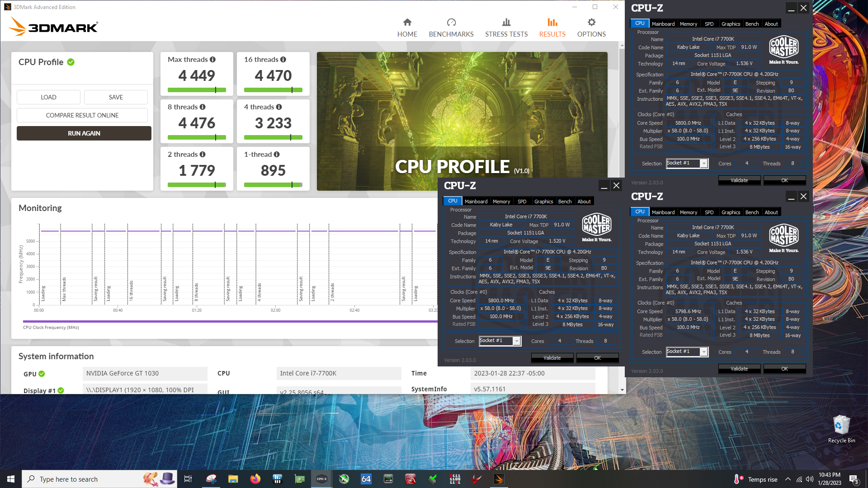Open Graphics tab in top-right CPU-Z window
This screenshot has width=868, height=488.
pos(731,24)
